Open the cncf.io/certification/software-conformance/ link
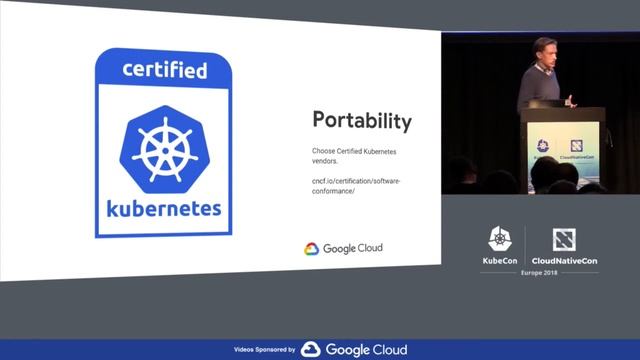Screen dimensions: 640x360 click(356, 186)
